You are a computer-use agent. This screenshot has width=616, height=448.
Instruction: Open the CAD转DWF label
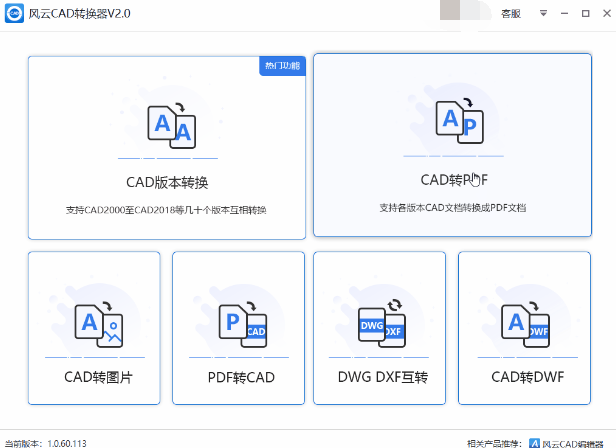tap(528, 377)
